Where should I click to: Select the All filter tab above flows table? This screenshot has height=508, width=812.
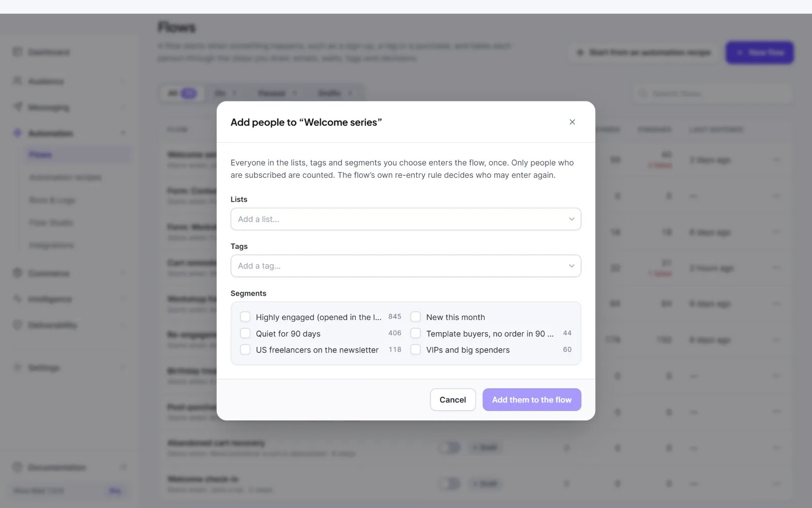tap(182, 93)
